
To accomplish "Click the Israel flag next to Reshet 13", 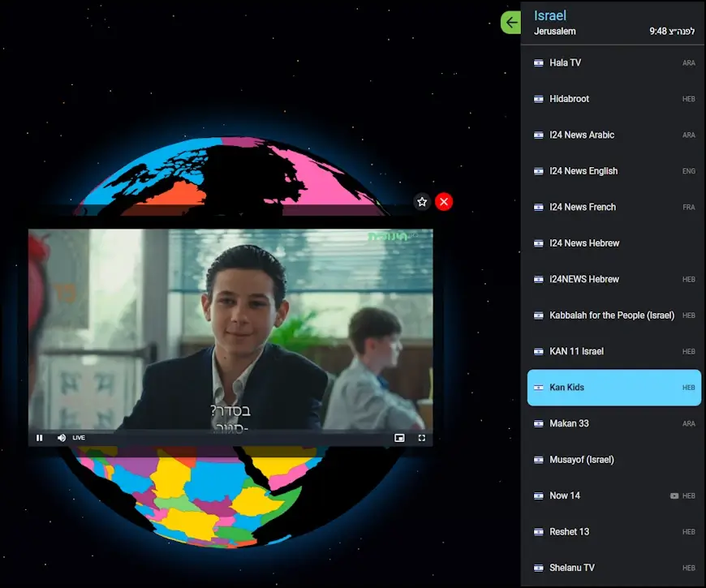I will pos(538,532).
